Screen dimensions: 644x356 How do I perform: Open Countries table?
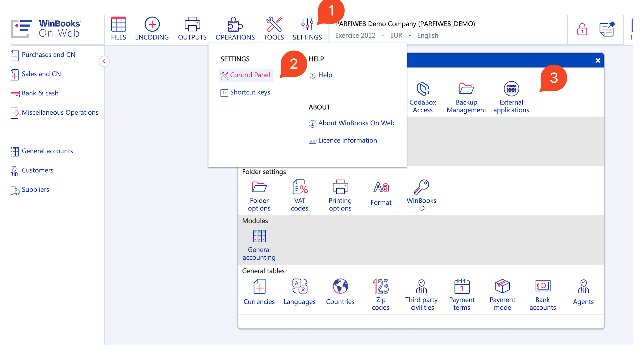coord(340,292)
